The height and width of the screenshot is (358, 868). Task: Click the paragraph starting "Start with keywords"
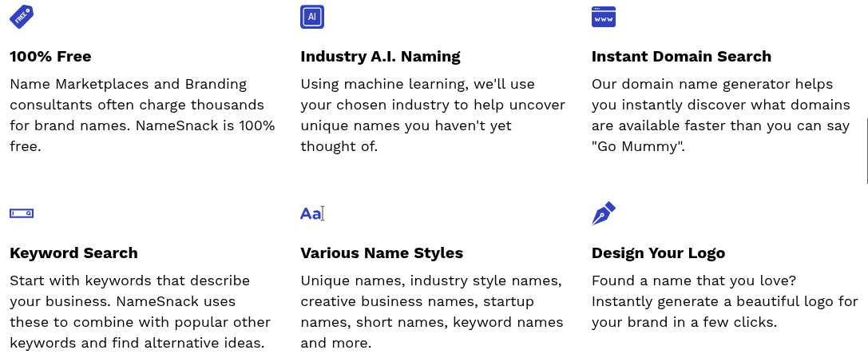point(140,312)
